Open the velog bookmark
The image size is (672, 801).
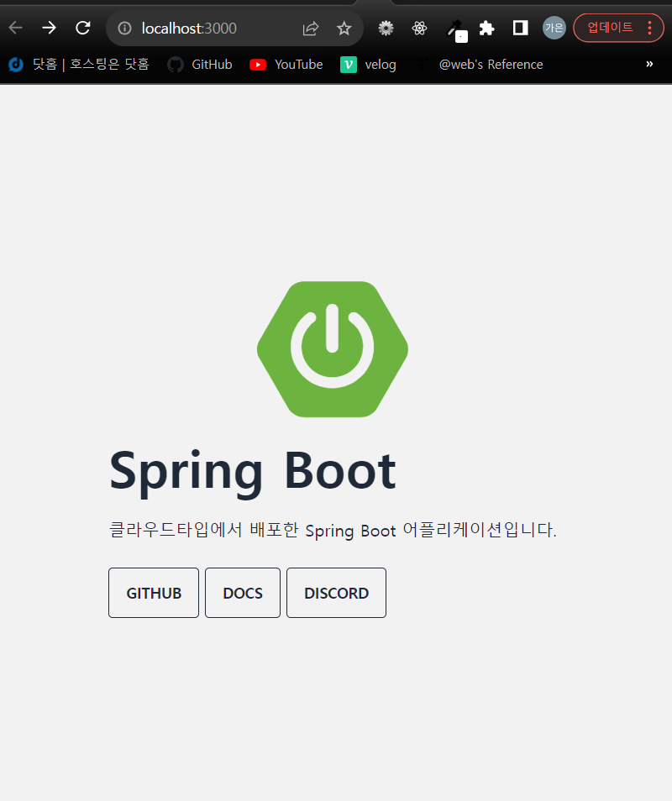coord(369,65)
